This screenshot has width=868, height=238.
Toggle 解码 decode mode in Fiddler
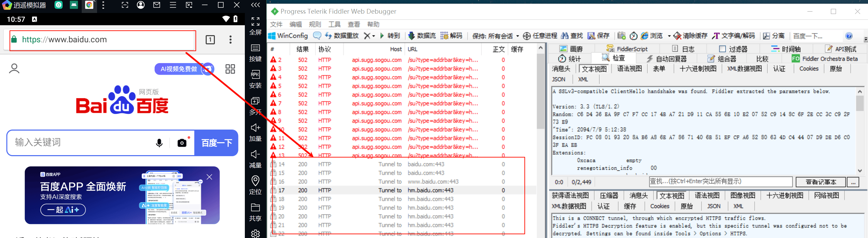pyautogui.click(x=451, y=36)
